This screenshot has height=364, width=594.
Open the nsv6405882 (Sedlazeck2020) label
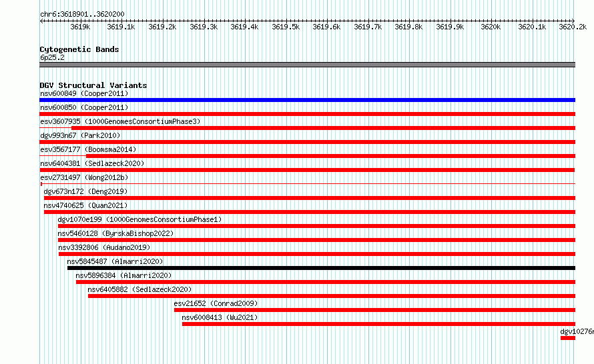[x=139, y=289]
